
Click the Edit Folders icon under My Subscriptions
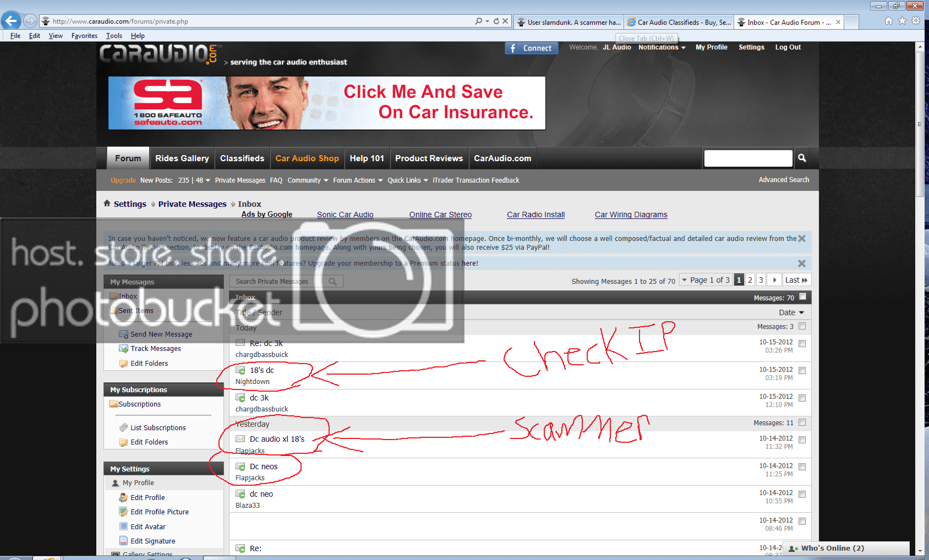(124, 442)
